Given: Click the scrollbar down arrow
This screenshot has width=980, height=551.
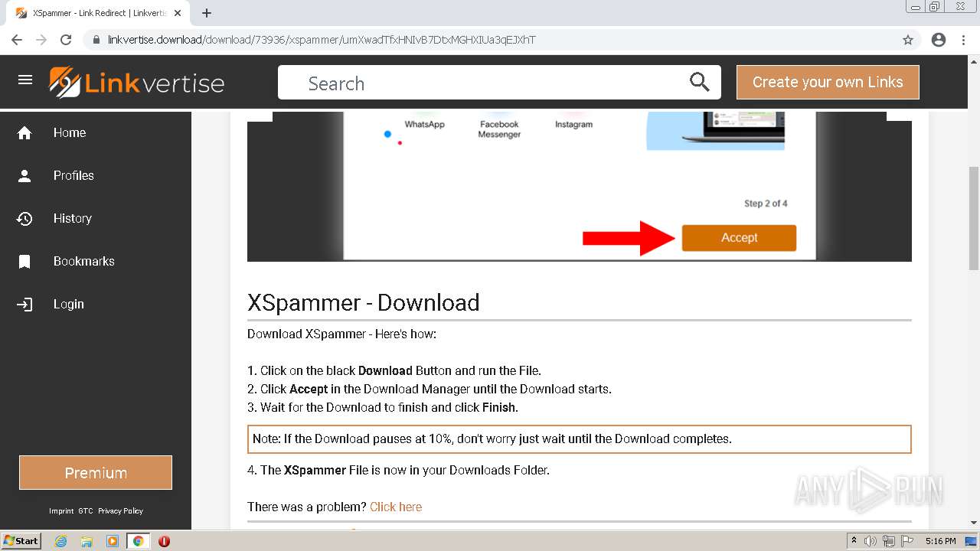Looking at the screenshot, I should tap(974, 523).
